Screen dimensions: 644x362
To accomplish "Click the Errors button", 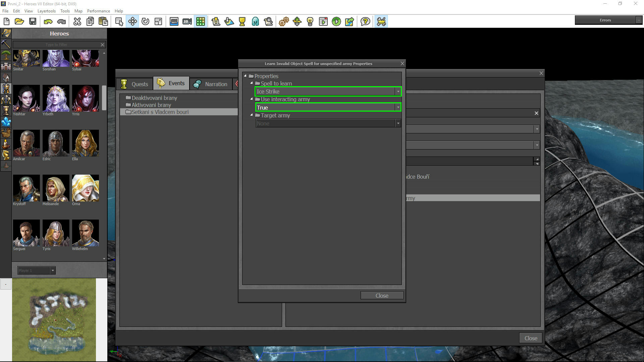I will click(605, 20).
